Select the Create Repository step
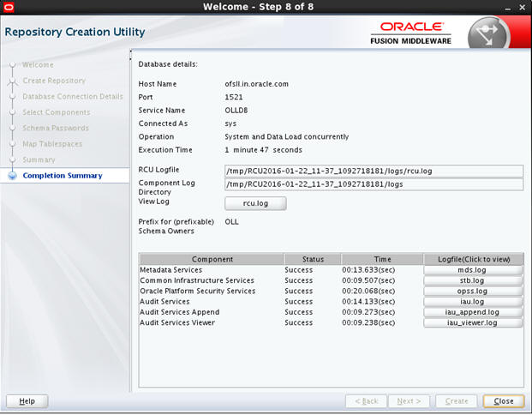The width and height of the screenshot is (532, 415). 54,81
